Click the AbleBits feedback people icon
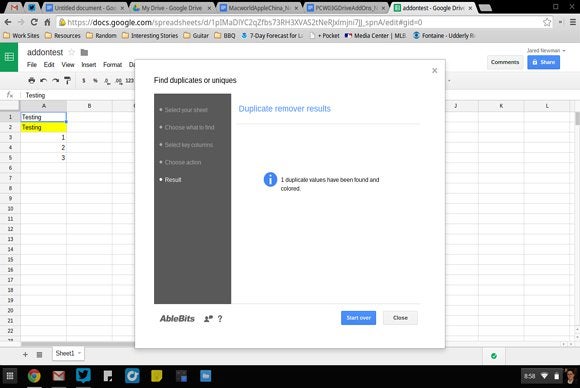Viewport: 580px width, 388px height. point(208,318)
